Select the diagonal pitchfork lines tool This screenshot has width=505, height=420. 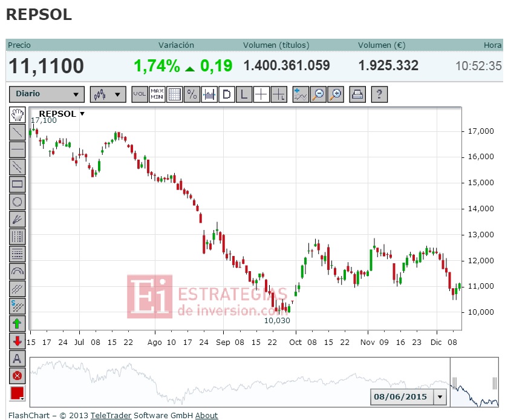pos(17,289)
